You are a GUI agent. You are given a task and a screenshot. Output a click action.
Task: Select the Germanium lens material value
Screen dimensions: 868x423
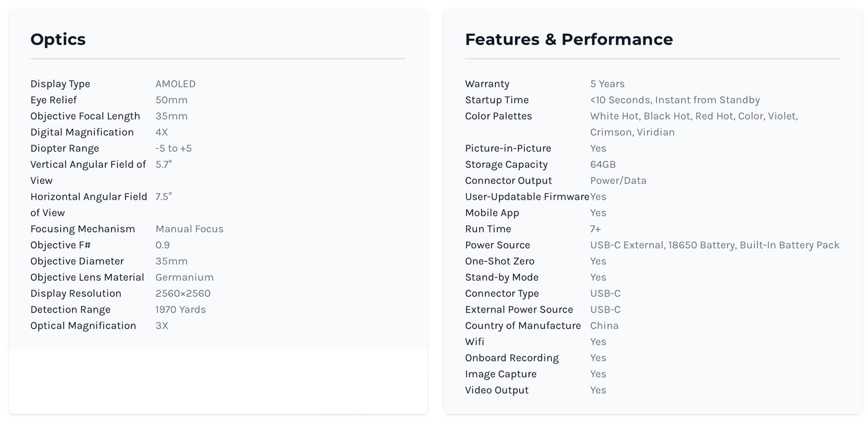[184, 278]
